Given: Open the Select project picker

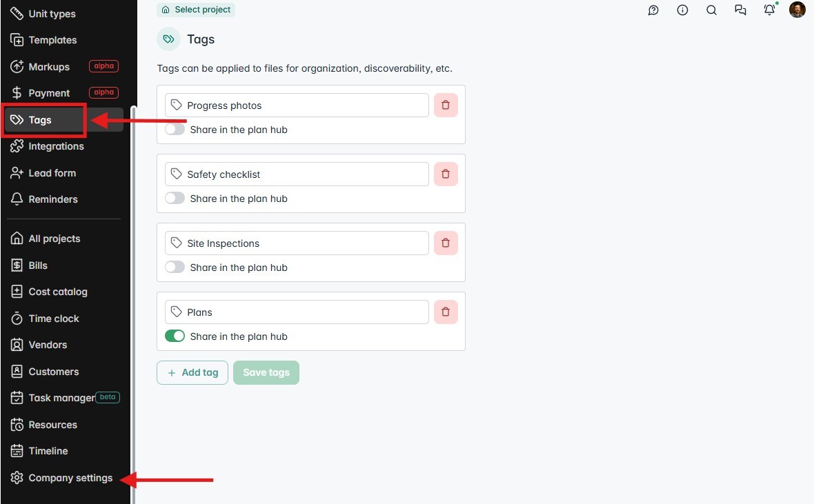Looking at the screenshot, I should click(x=196, y=10).
